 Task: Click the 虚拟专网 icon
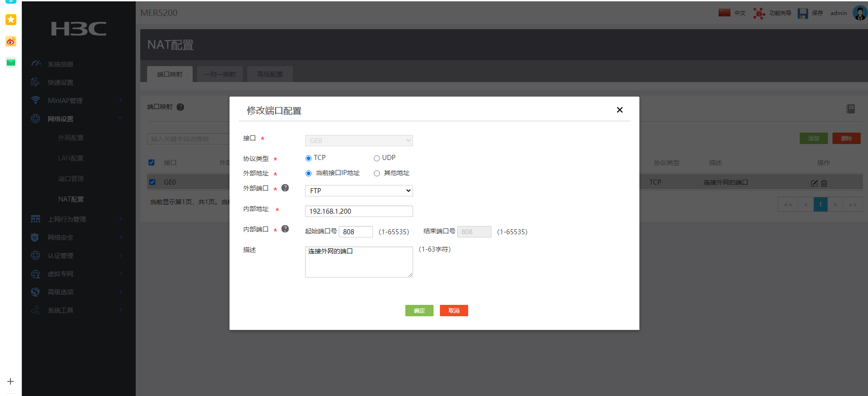pos(36,273)
